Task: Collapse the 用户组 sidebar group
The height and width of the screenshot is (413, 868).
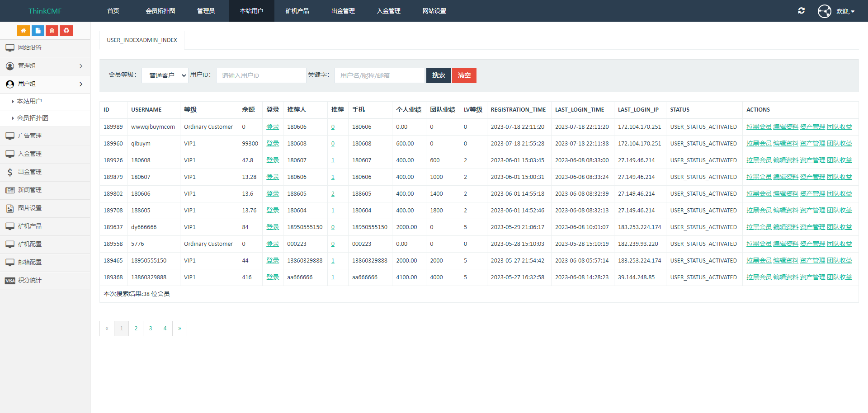Action: coord(45,84)
